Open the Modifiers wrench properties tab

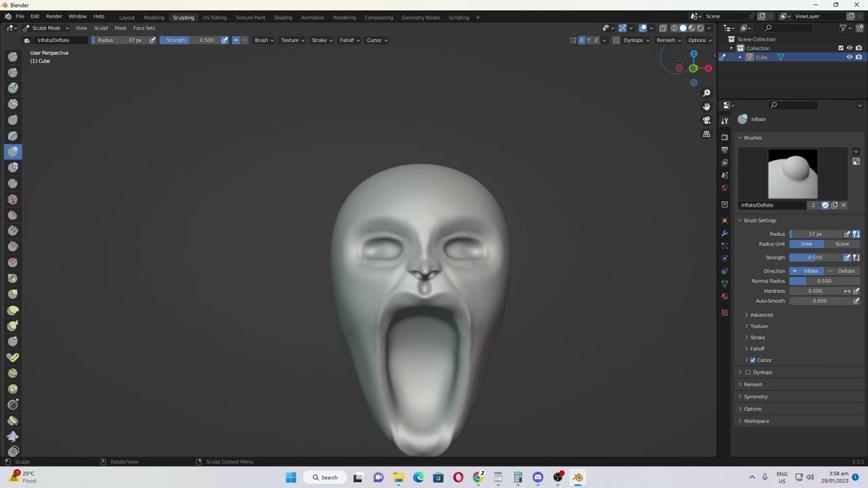[x=724, y=233]
